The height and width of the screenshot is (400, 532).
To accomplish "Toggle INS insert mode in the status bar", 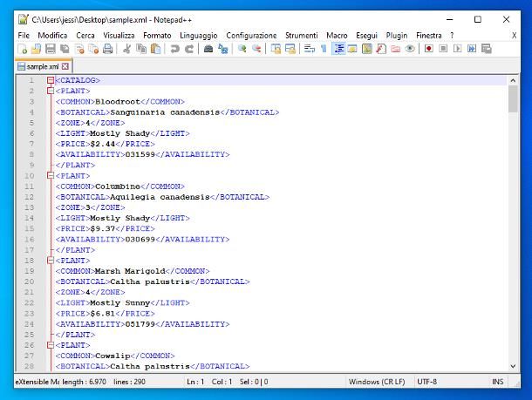I will (498, 382).
